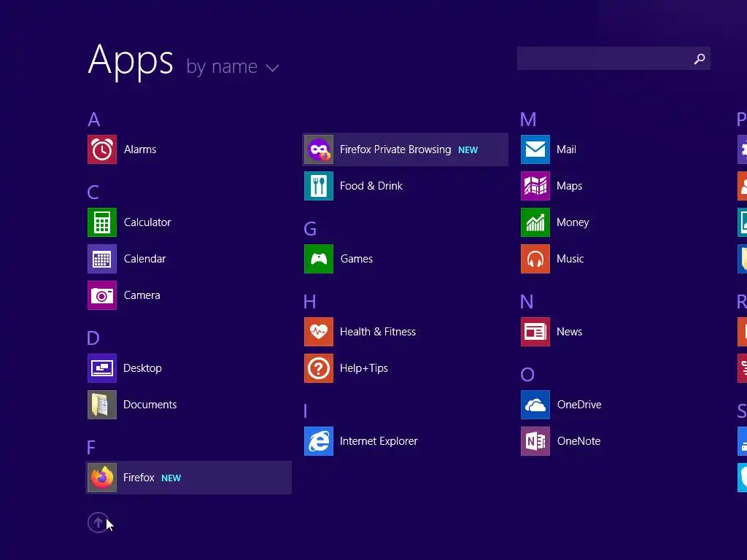The width and height of the screenshot is (747, 560).
Task: Select the letter O group header
Action: [527, 375]
